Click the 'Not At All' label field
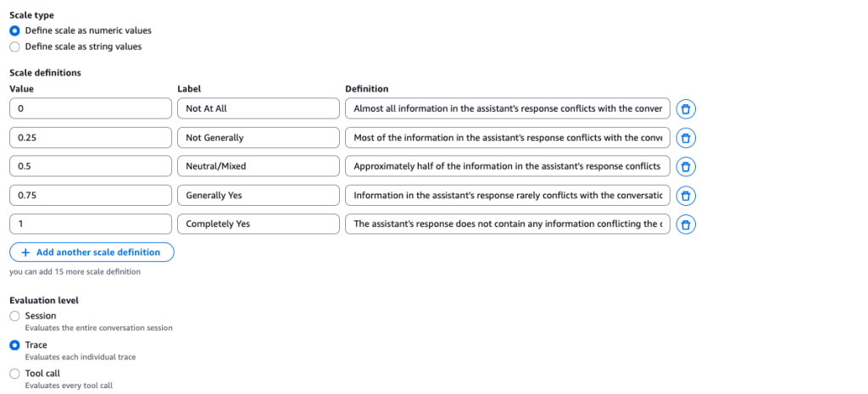 coord(258,108)
